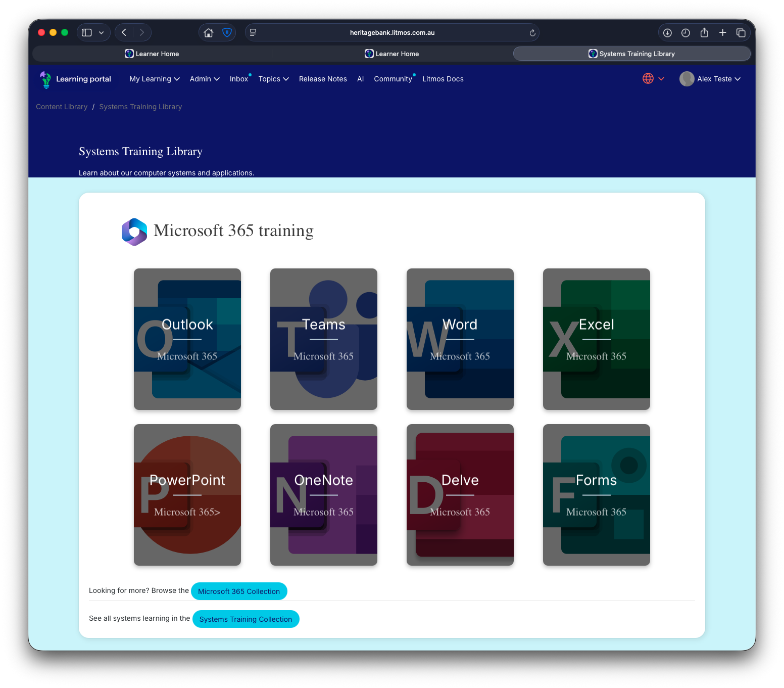The width and height of the screenshot is (784, 688).
Task: Expand the My Learning menu
Action: 155,79
